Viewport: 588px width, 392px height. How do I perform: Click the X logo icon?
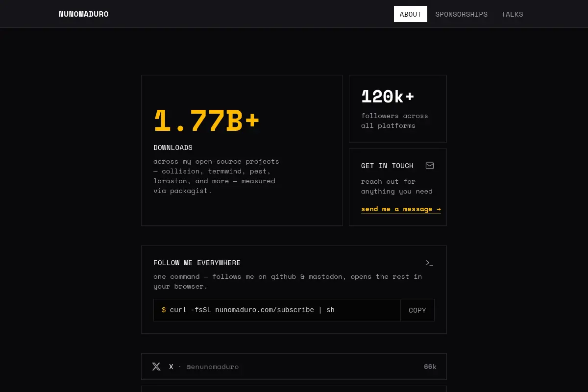(156, 367)
